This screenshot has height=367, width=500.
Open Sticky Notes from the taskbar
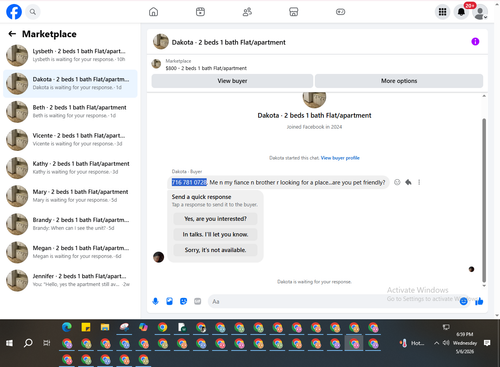tap(86, 327)
